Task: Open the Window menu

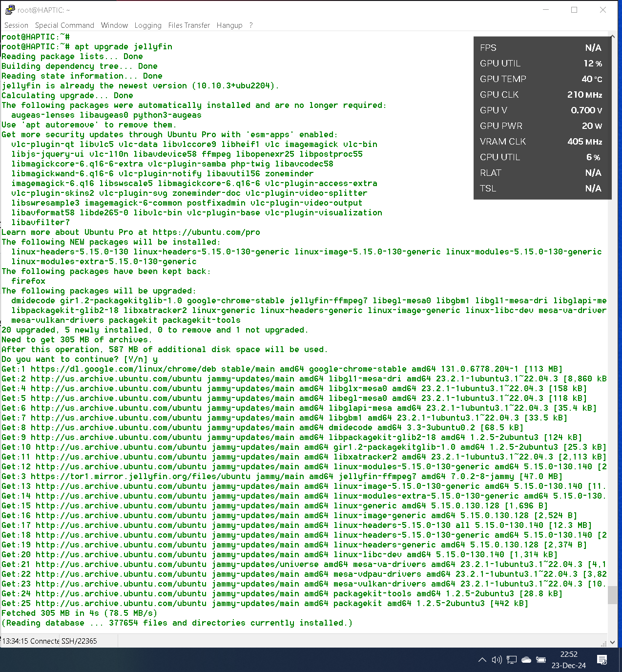Action: 114,25
